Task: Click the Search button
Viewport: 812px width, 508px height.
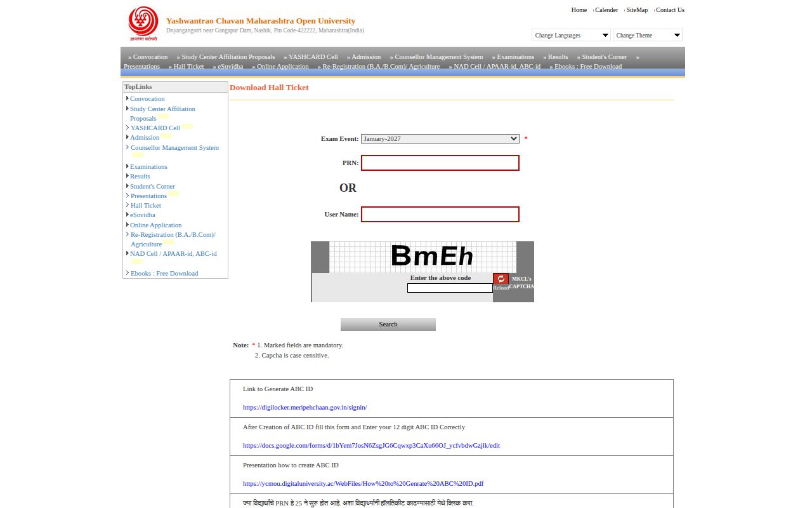Action: click(x=388, y=324)
